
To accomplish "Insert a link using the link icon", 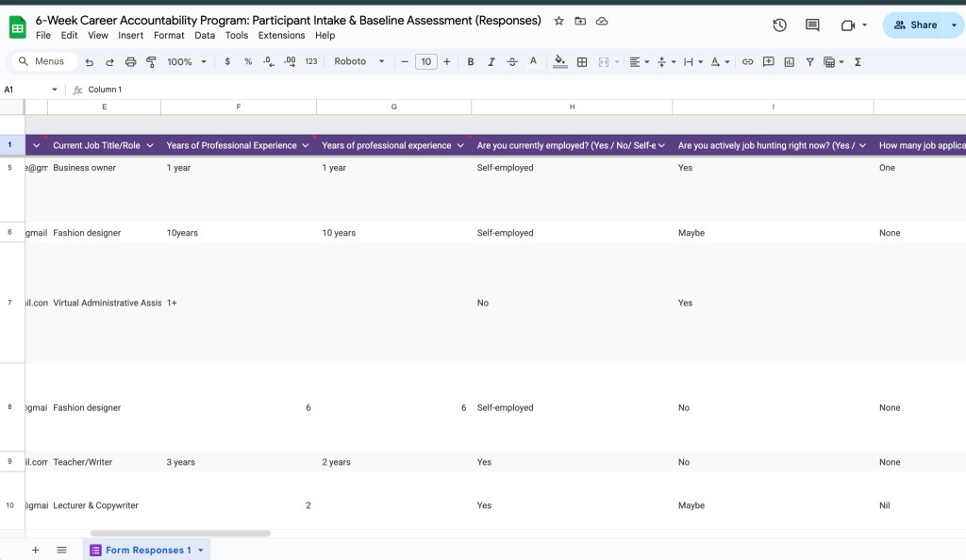I will pos(747,62).
